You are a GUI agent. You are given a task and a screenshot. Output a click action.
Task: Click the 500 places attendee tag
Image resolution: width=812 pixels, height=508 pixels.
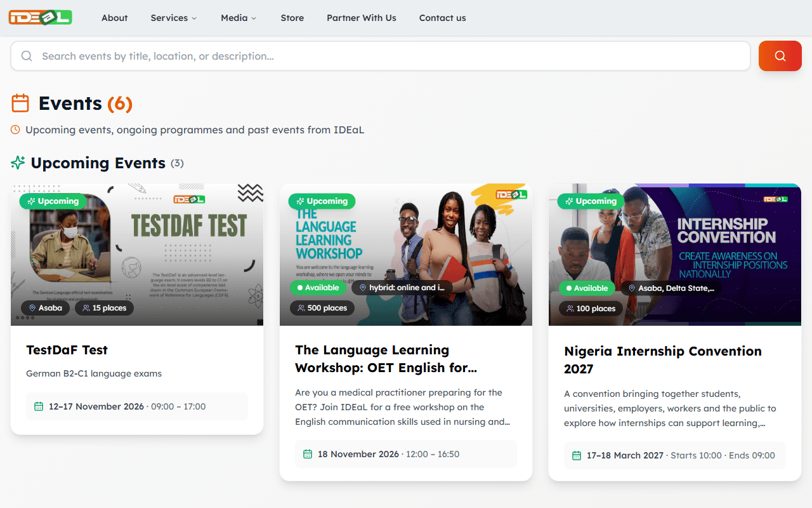322,308
